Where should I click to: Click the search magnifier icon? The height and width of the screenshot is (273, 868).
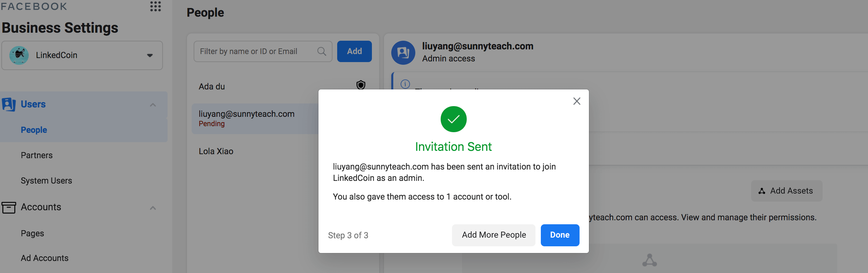(x=321, y=52)
